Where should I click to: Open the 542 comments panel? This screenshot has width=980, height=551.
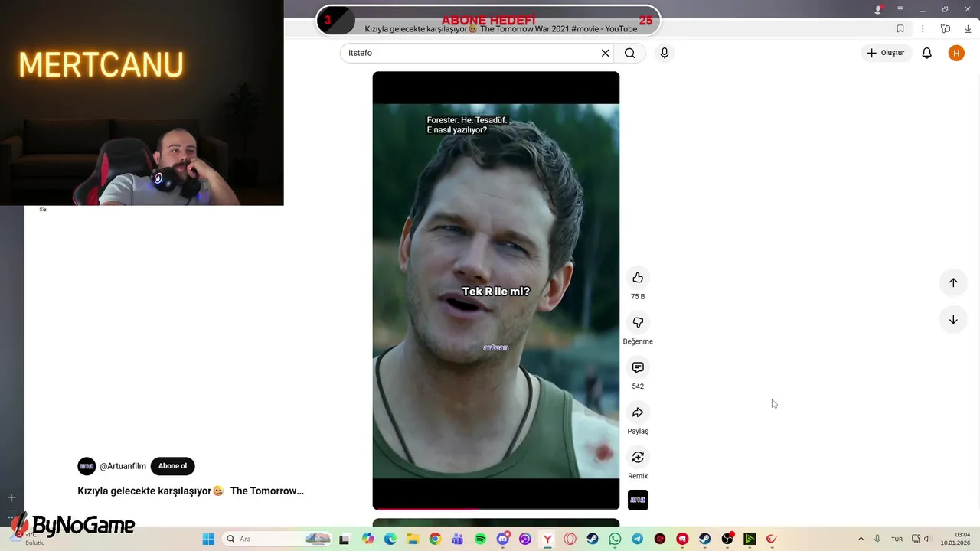point(638,368)
